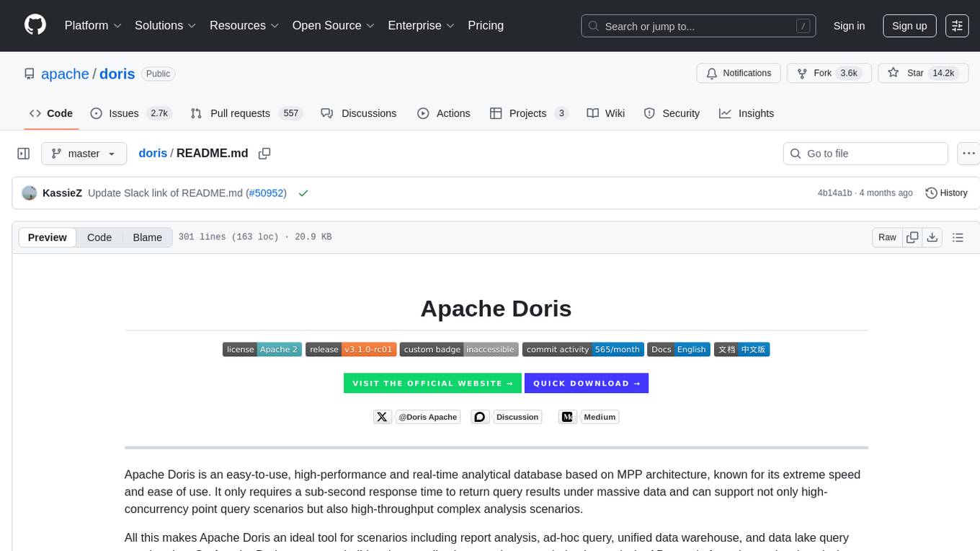Viewport: 980px width, 551px height.
Task: Click Visit the Official Website button
Action: tap(432, 384)
